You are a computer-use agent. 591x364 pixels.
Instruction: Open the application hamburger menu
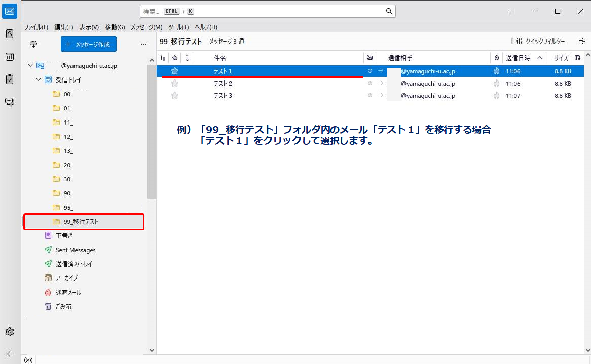coord(511,11)
